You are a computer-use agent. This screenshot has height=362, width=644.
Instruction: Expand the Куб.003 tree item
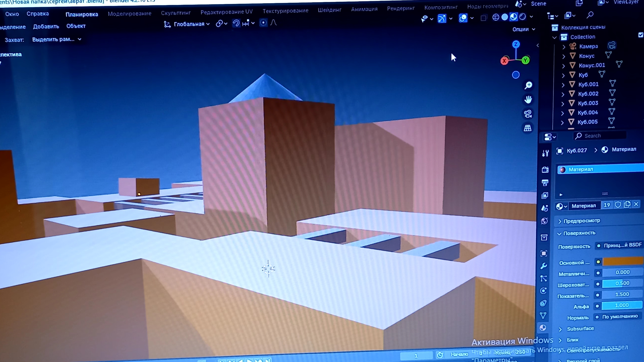562,103
